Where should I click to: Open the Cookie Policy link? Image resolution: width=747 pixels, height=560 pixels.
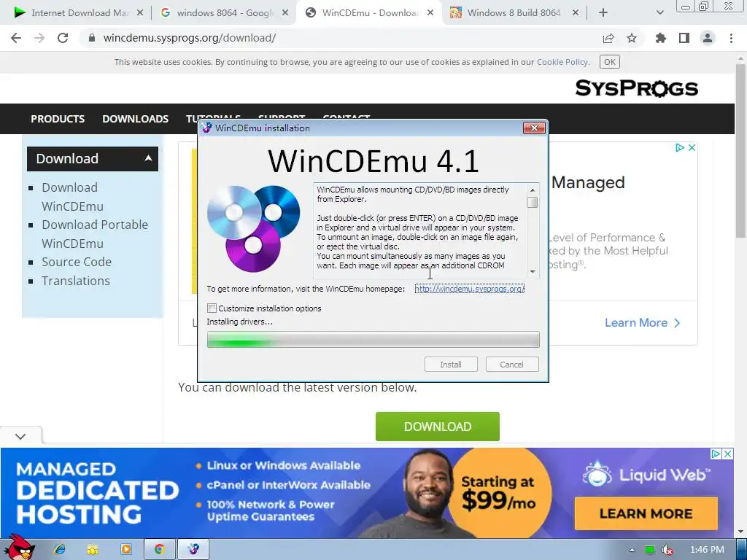coord(562,62)
